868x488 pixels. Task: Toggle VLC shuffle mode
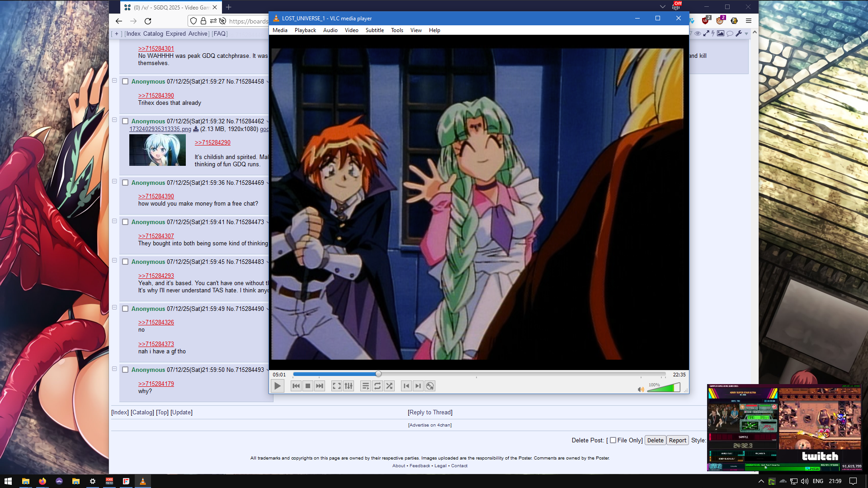[x=389, y=386]
